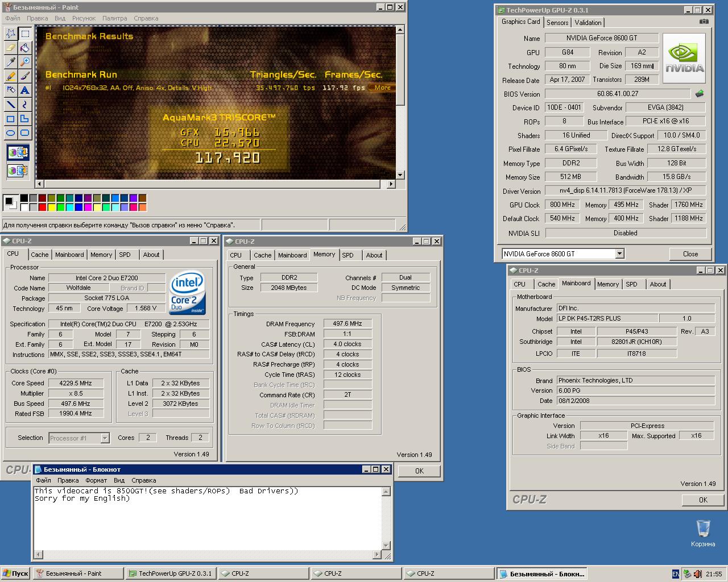The image size is (728, 582).
Task: Pick the yellow color in Paint palette
Action: 52,207
